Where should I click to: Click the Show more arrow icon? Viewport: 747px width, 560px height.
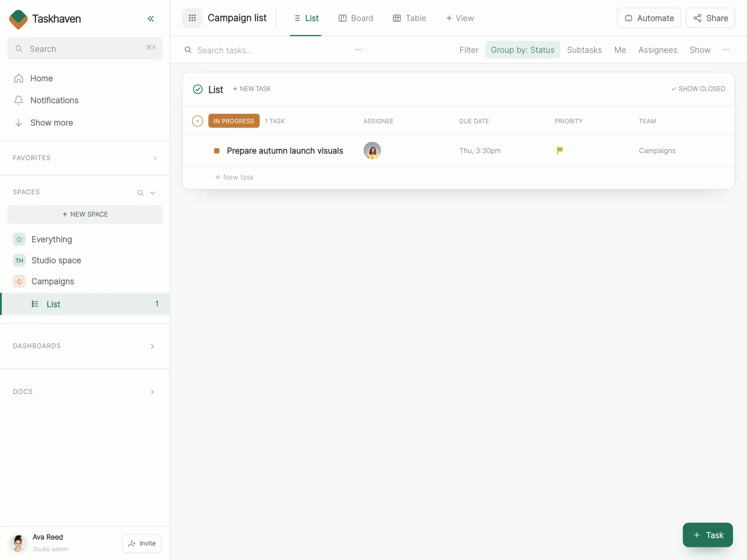coord(19,123)
